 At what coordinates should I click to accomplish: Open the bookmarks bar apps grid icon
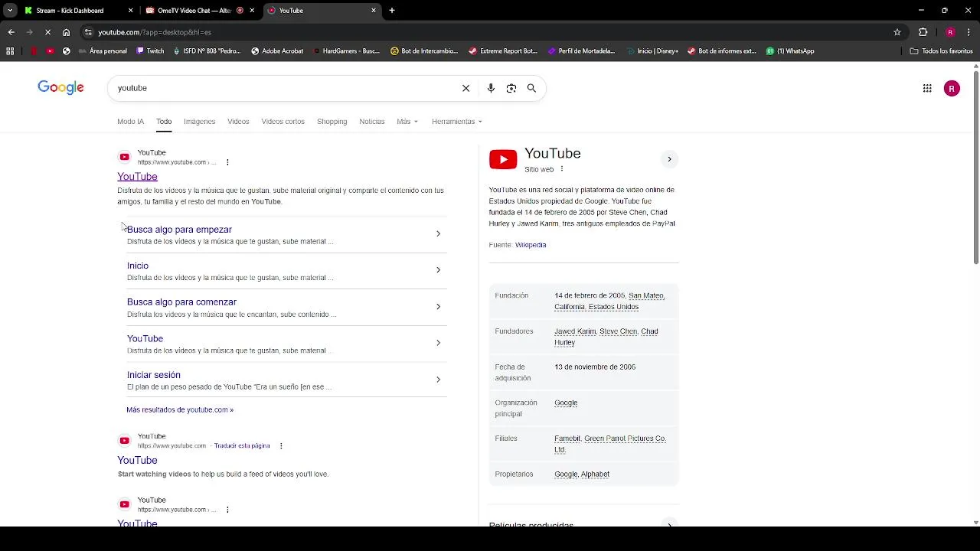(10, 51)
